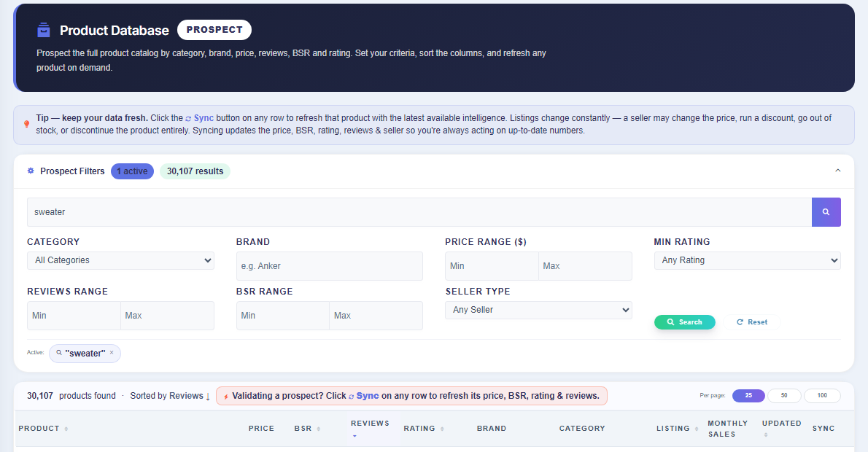The width and height of the screenshot is (868, 452).
Task: Select 25 per page
Action: (748, 396)
